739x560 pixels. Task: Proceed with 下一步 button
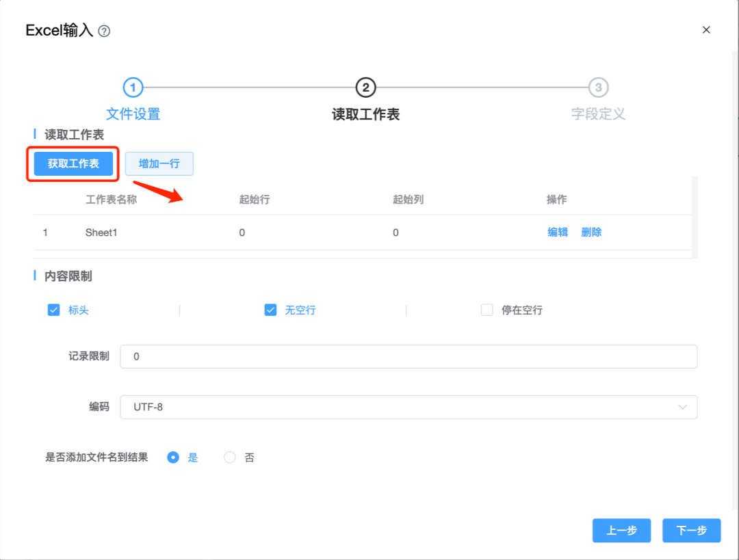(x=691, y=531)
